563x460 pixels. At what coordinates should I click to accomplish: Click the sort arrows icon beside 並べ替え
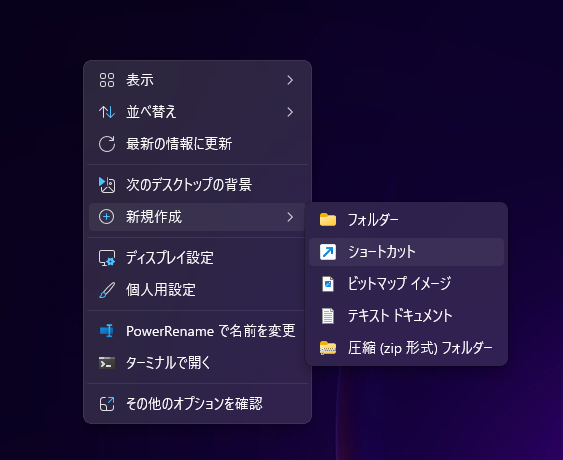click(x=107, y=112)
